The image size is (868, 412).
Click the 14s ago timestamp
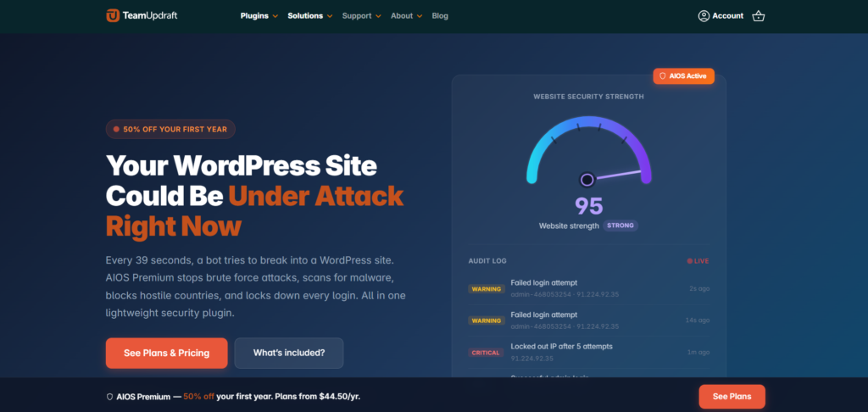[x=698, y=320]
